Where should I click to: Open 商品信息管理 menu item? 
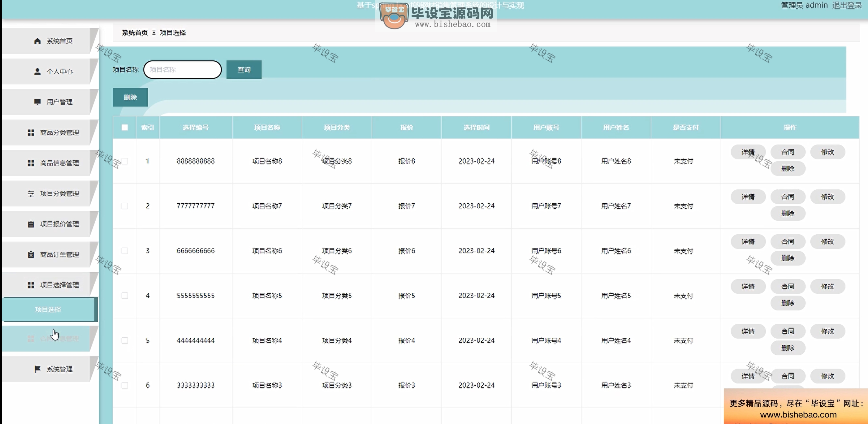[50, 163]
